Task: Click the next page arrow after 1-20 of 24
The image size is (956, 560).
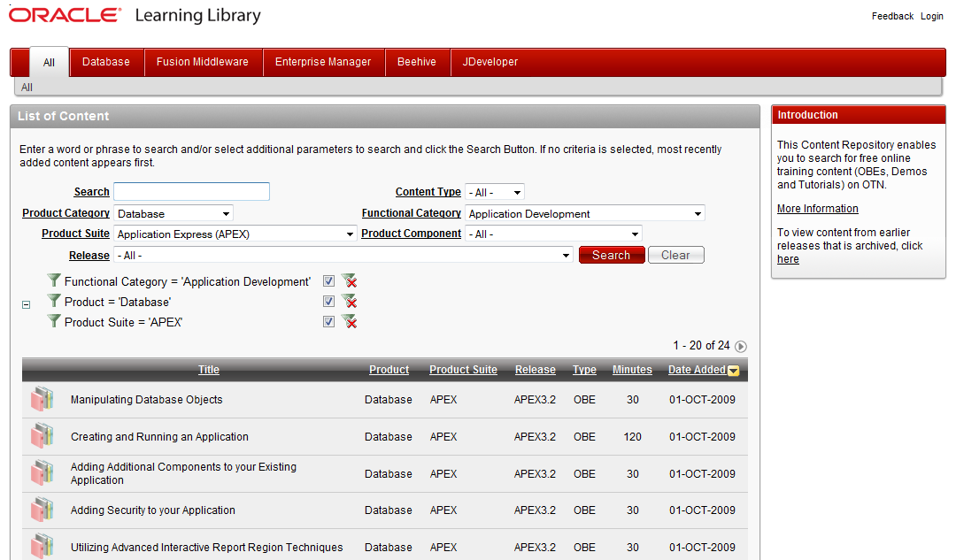Action: tap(741, 347)
